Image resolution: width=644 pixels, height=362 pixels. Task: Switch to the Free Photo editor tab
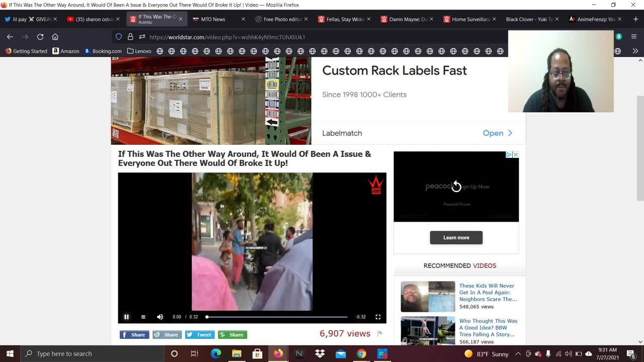(x=282, y=19)
